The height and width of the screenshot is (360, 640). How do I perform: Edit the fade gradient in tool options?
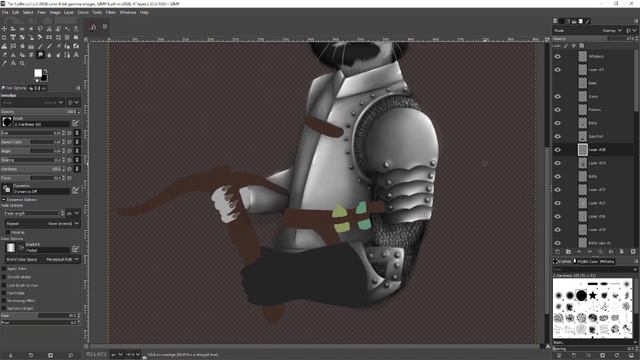coord(76,249)
